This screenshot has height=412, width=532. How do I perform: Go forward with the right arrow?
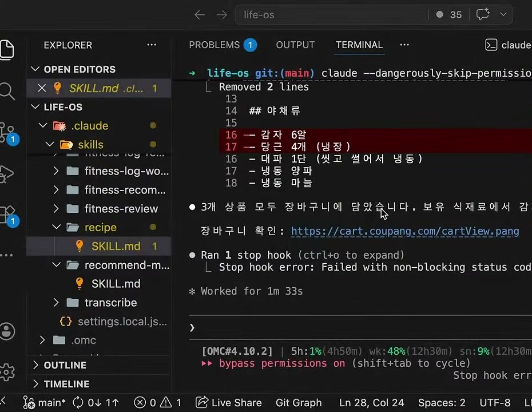(221, 15)
